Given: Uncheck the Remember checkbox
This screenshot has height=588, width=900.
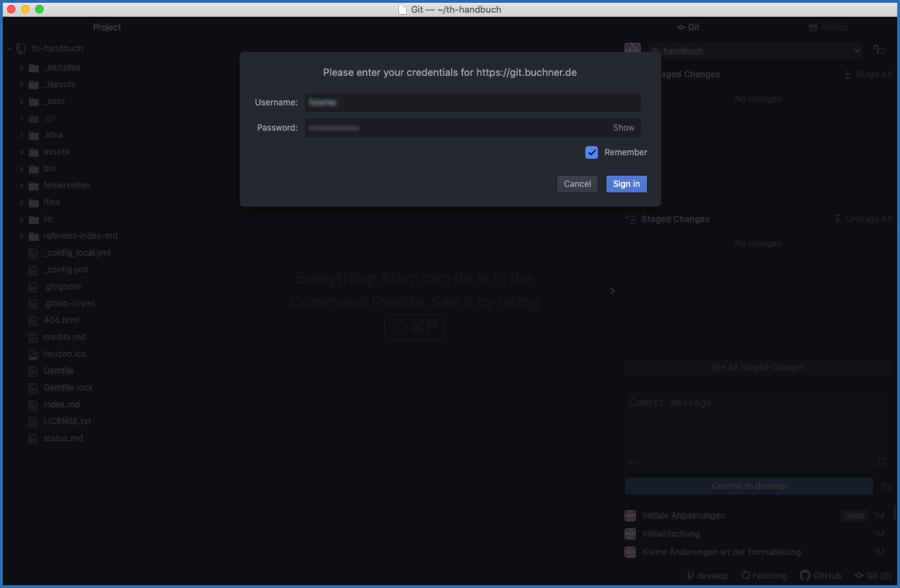Looking at the screenshot, I should click(x=592, y=152).
